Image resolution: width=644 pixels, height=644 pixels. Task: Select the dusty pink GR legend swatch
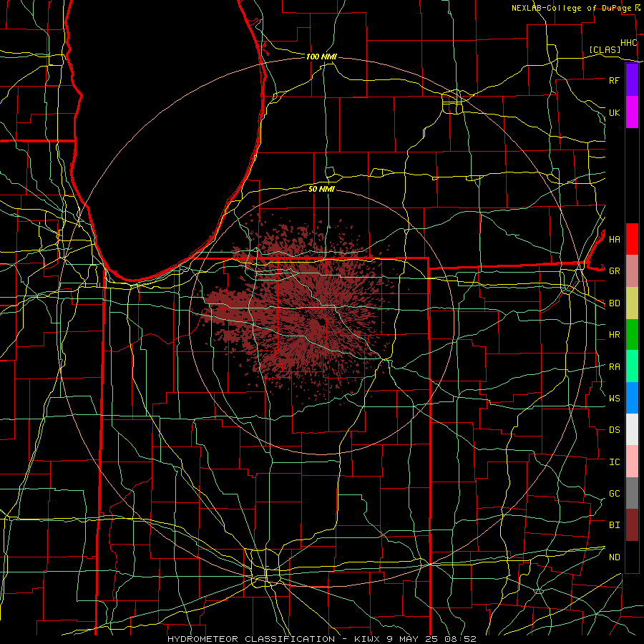tap(632, 271)
